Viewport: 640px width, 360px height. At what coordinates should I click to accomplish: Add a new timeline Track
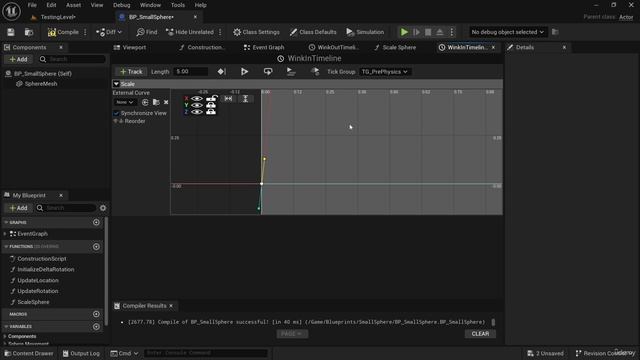click(131, 71)
